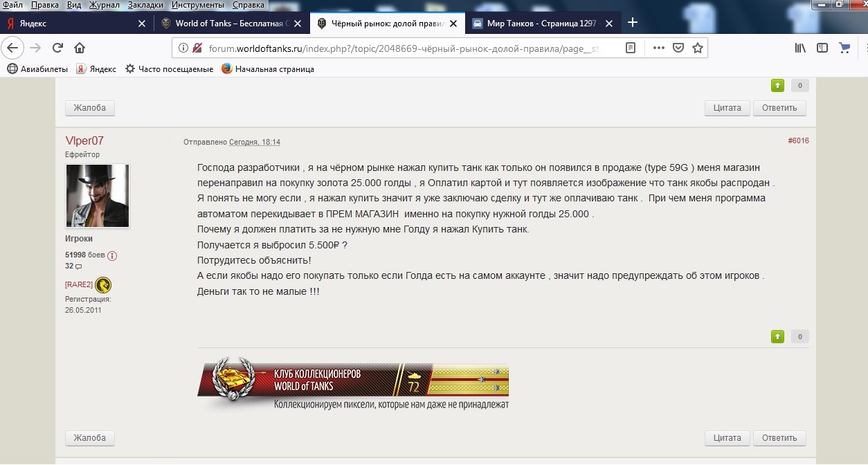Open the [RARE2] clan link
The image size is (868, 465).
(x=79, y=285)
